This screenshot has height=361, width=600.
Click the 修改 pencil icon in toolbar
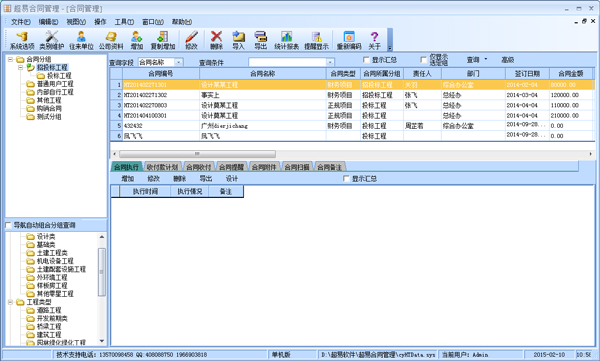[191, 40]
